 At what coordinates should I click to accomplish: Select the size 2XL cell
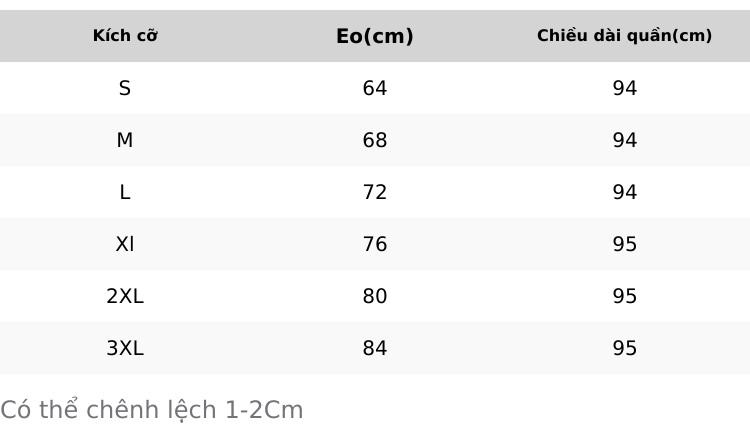(125, 296)
